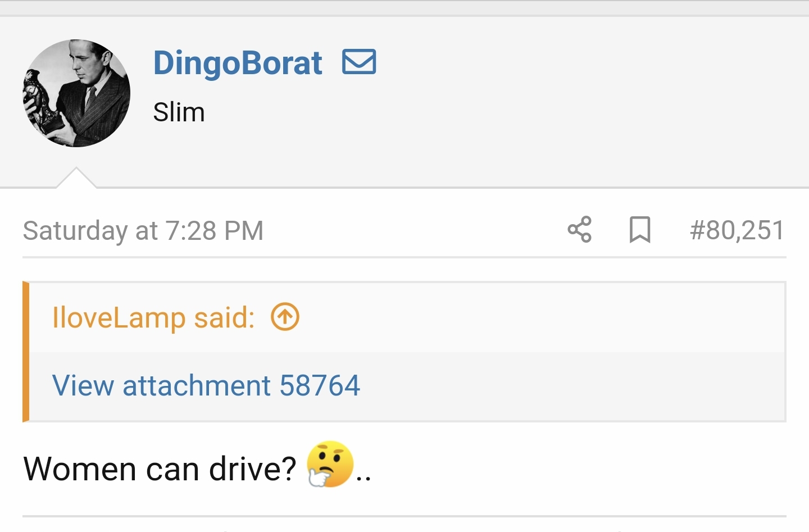Click the share post icon
This screenshot has height=532, width=809.
tap(579, 229)
